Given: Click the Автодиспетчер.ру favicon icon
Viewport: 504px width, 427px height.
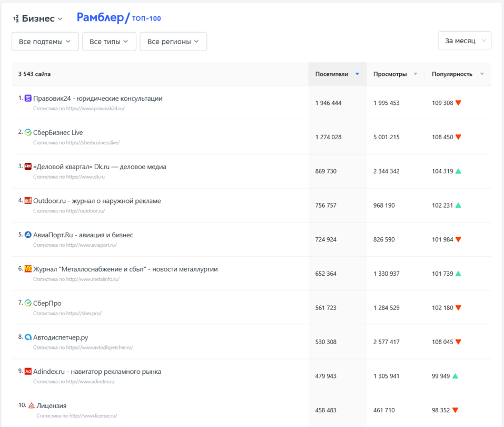Looking at the screenshot, I should pos(28,337).
